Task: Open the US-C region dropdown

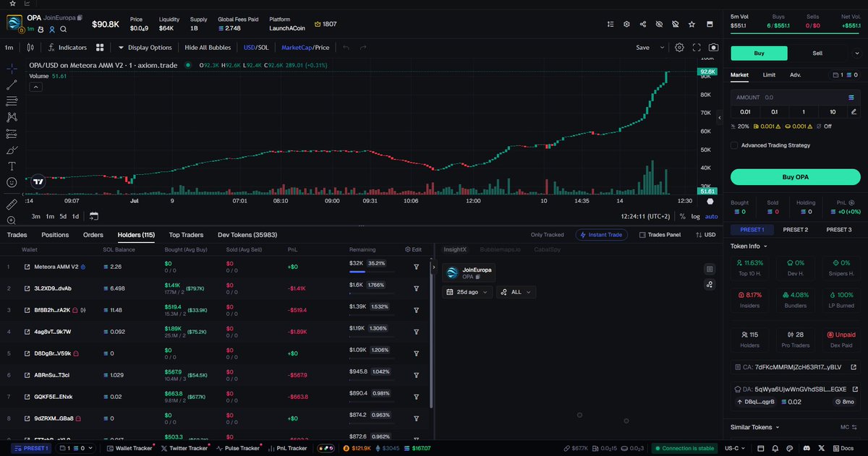Action: [x=736, y=448]
